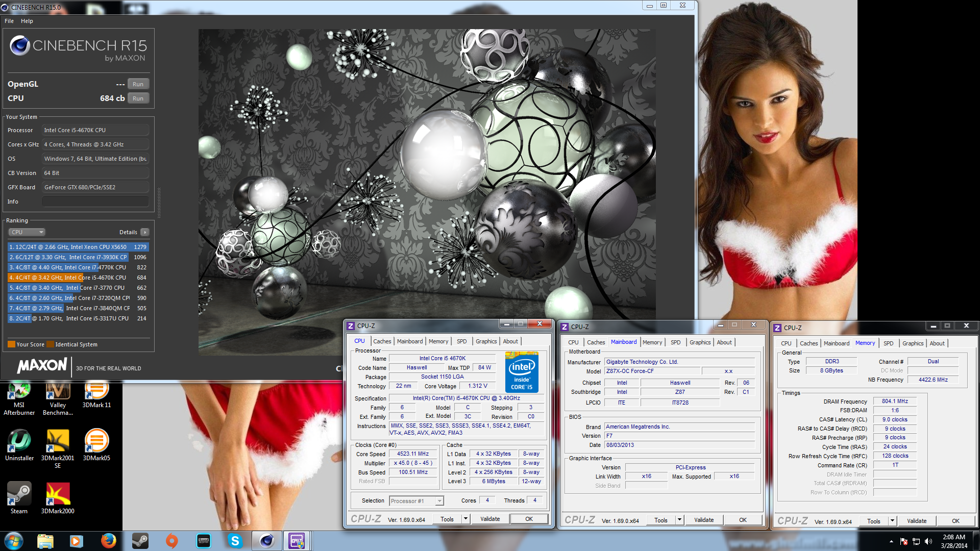Image resolution: width=980 pixels, height=551 pixels.
Task: Open 3DMark2000 desktop shortcut
Action: coord(58,498)
